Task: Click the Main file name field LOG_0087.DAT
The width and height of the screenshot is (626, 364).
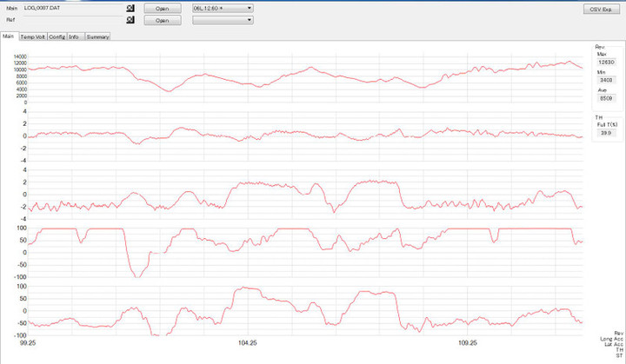Action: click(73, 8)
